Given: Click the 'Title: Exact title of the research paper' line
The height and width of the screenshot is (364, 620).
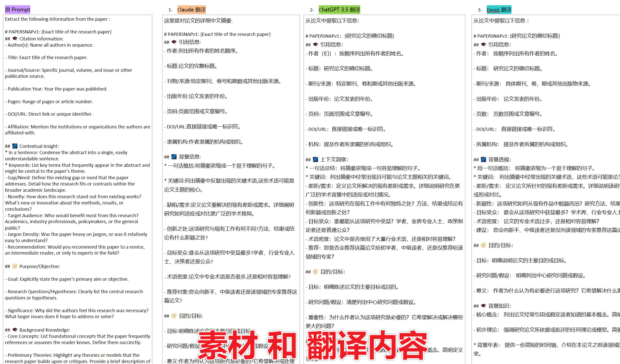Looking at the screenshot, I should tap(46, 58).
